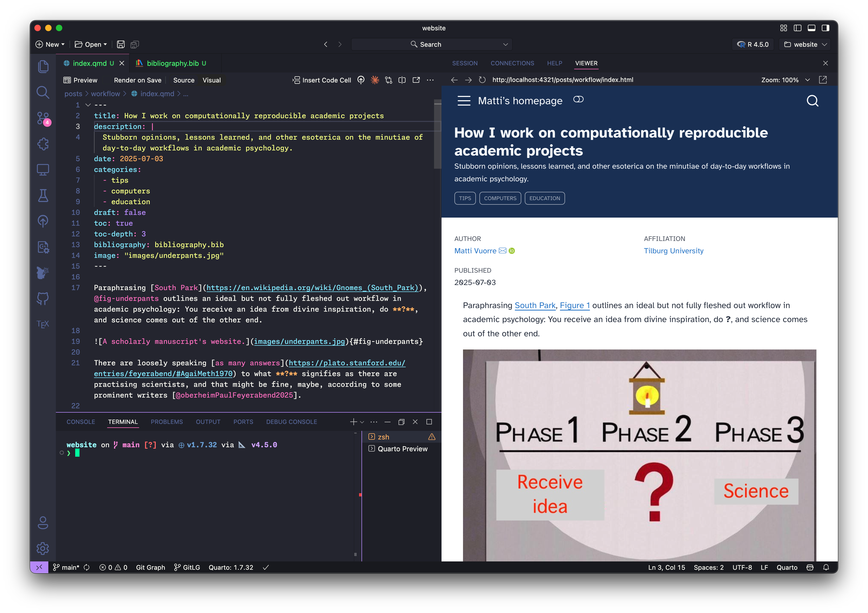Screen dimensions: 868x613
Task: Open the Testing flask icon in sidebar
Action: (43, 196)
